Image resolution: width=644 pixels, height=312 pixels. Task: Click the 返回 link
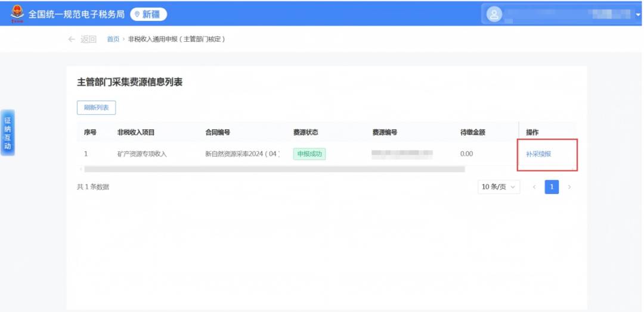pos(88,39)
